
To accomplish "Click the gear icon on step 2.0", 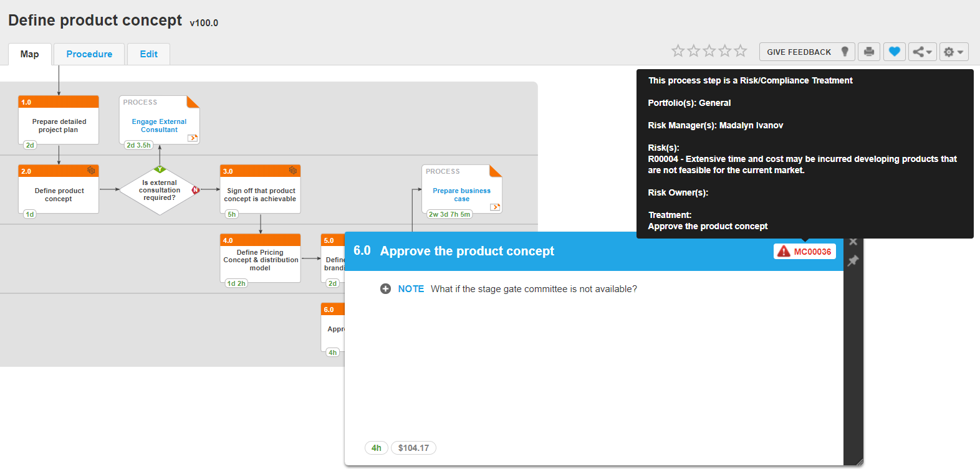I will 91,171.
